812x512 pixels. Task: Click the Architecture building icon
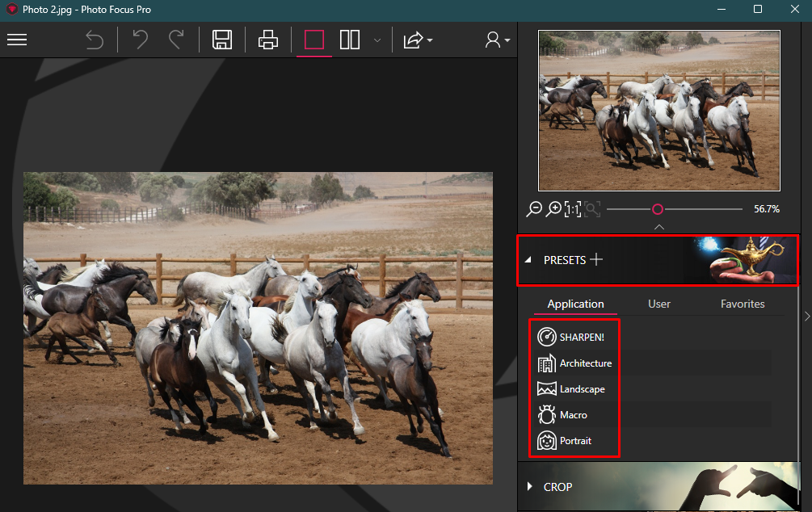(546, 363)
